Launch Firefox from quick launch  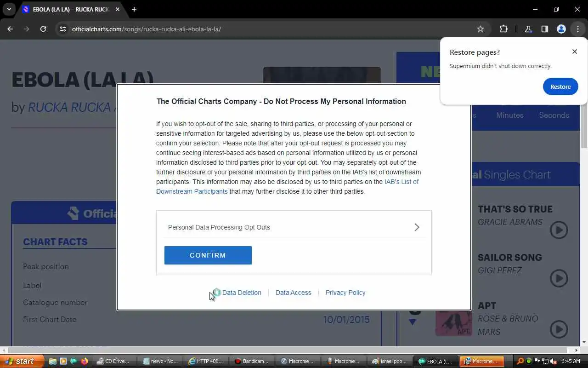click(x=85, y=361)
